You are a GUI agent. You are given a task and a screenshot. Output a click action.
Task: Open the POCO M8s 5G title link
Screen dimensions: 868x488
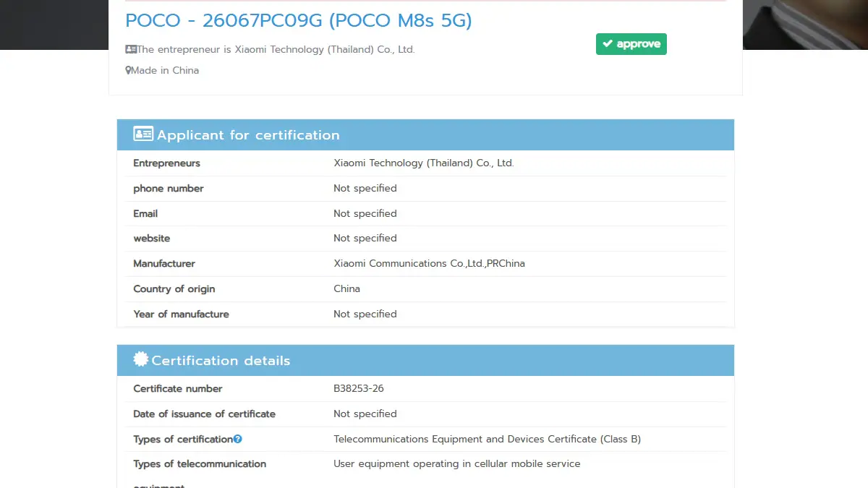(298, 20)
